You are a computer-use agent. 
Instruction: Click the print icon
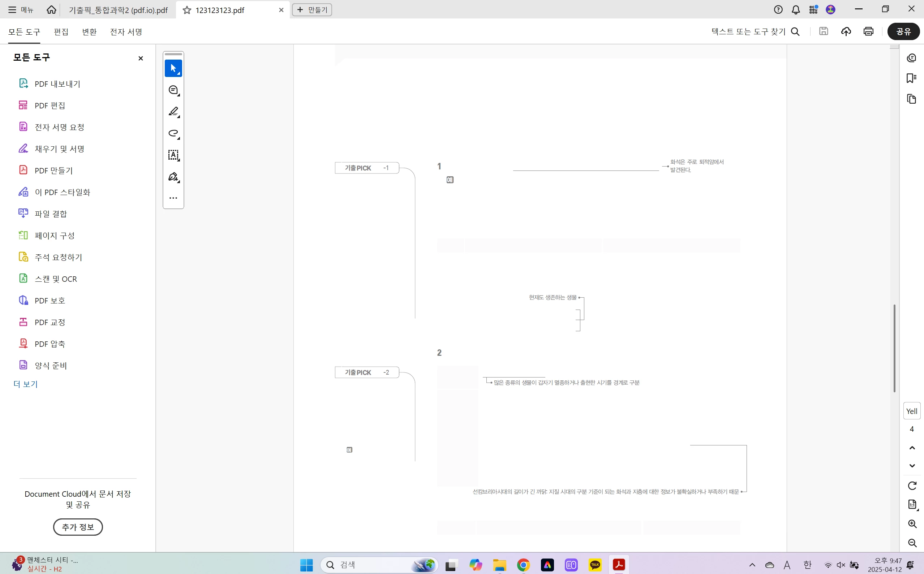pos(868,31)
